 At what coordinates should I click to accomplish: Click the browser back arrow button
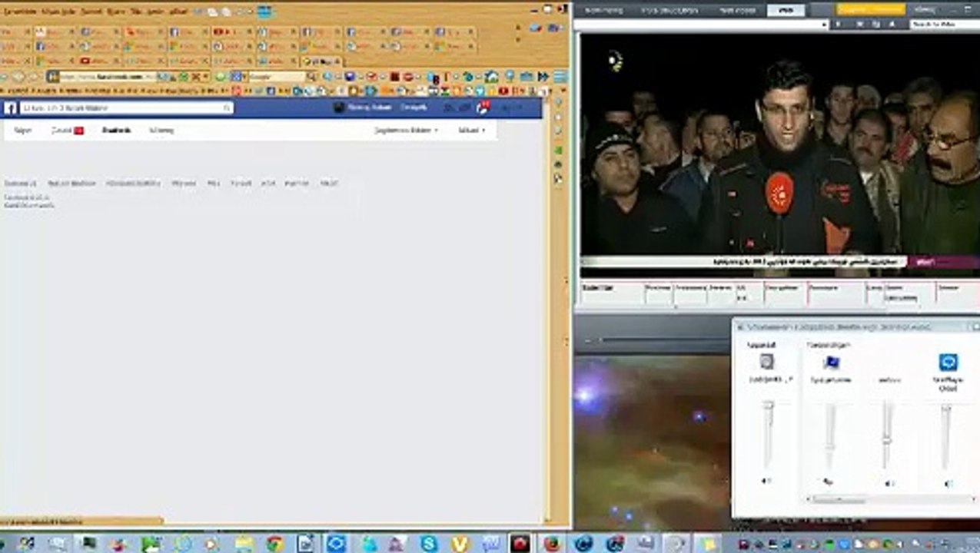[17, 77]
